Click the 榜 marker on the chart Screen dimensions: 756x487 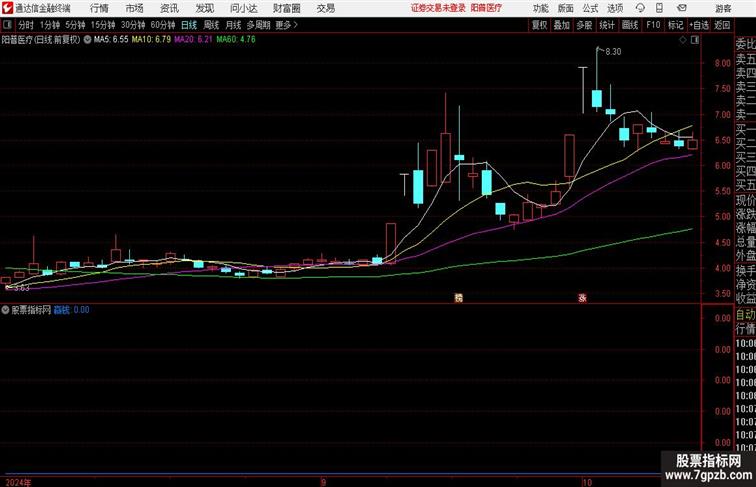(459, 298)
